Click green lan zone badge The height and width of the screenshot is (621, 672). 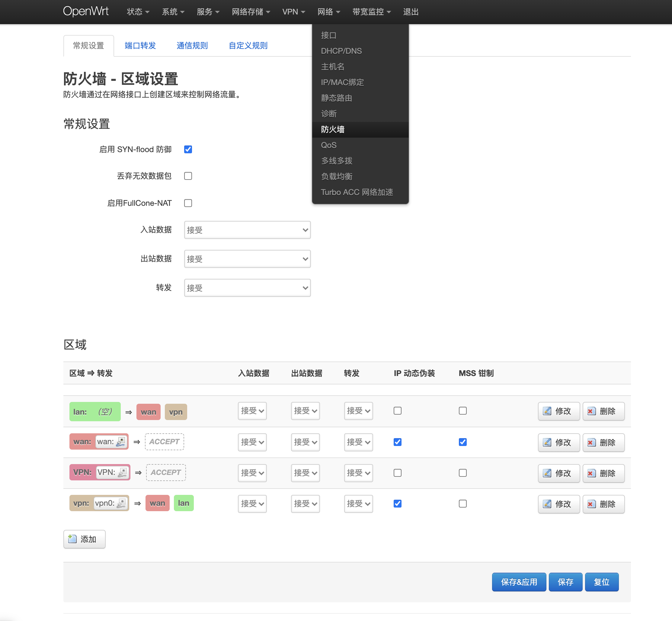pos(95,411)
